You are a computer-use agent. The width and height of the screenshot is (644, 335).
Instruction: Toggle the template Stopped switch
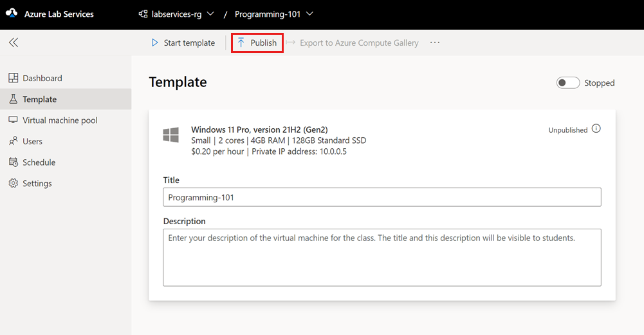click(x=568, y=83)
